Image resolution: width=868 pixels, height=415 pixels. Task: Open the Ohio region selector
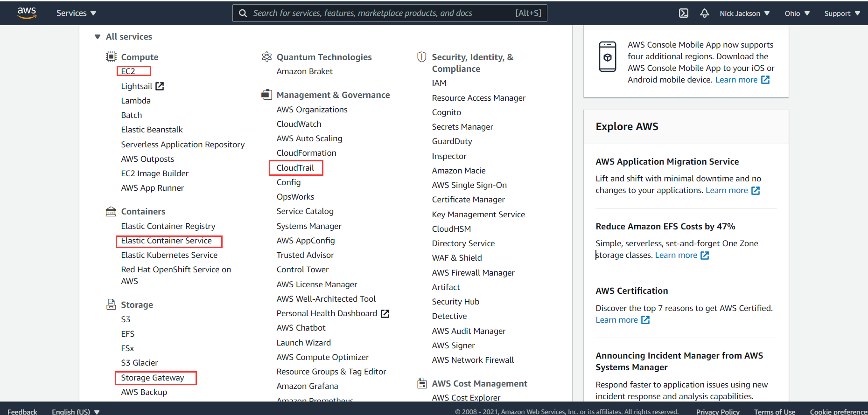click(797, 13)
